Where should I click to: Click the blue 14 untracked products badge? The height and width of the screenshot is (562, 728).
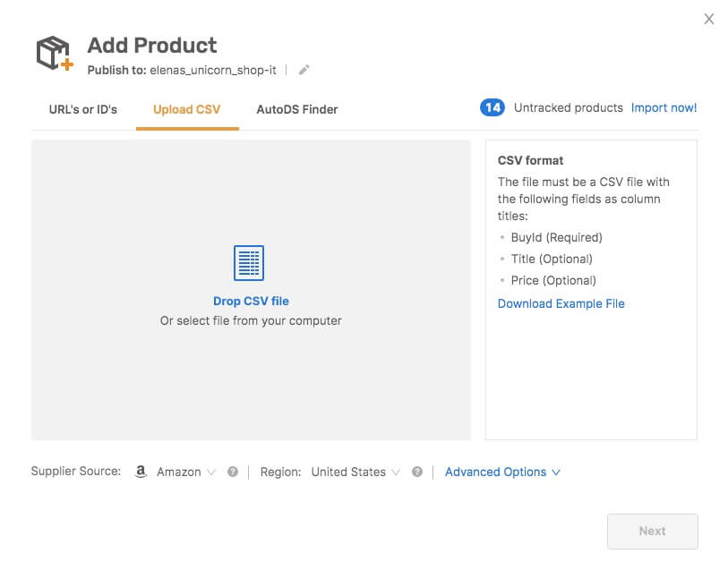point(492,106)
